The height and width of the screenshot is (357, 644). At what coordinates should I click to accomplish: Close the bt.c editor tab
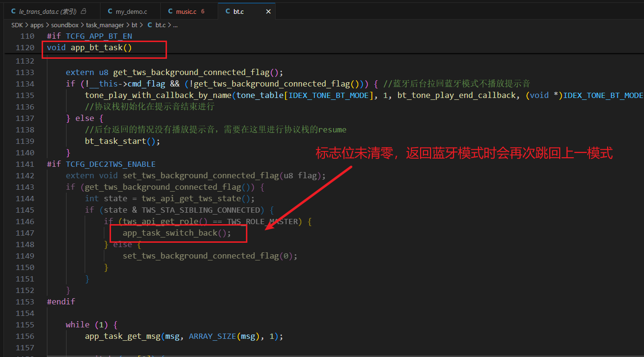pos(268,11)
